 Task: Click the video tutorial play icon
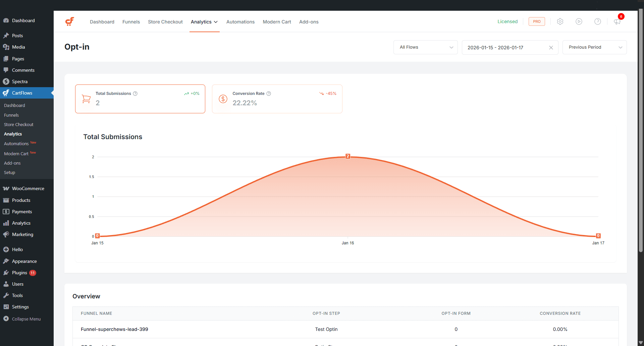(579, 21)
